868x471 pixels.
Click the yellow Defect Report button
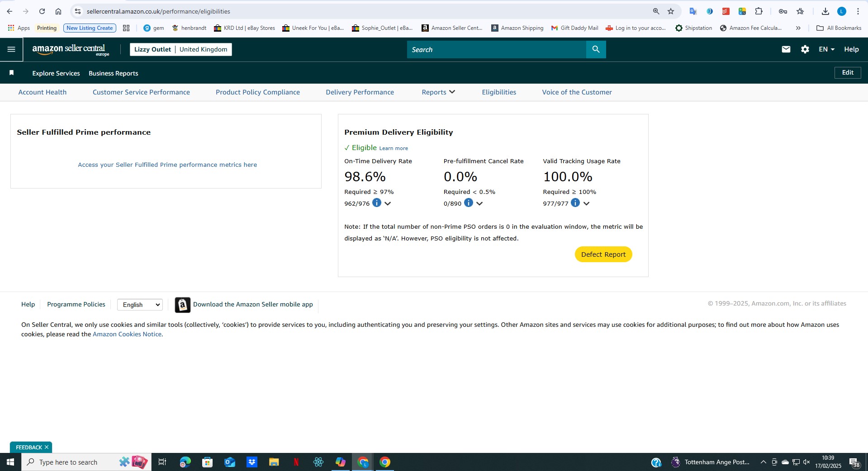tap(603, 254)
